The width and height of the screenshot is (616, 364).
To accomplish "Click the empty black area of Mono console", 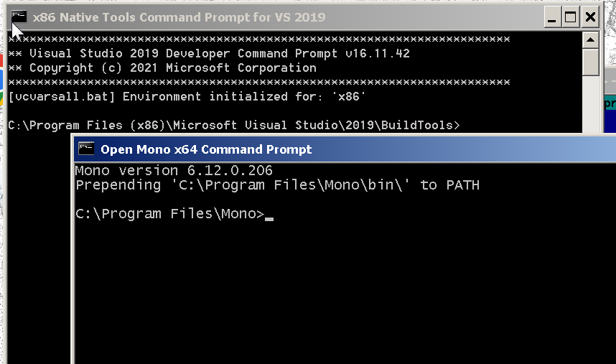I will [345, 294].
